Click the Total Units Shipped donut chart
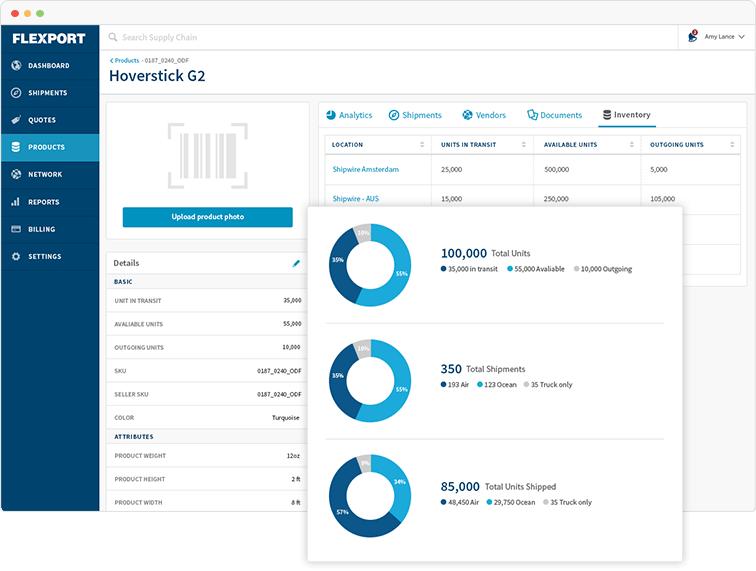Viewport: 756px width, 571px height. (370, 496)
